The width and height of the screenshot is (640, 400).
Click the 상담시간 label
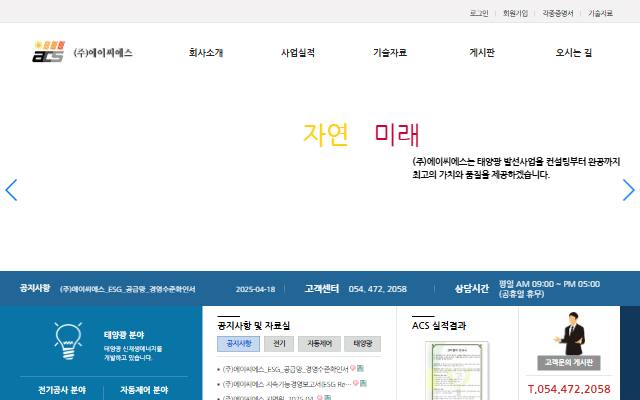click(471, 289)
